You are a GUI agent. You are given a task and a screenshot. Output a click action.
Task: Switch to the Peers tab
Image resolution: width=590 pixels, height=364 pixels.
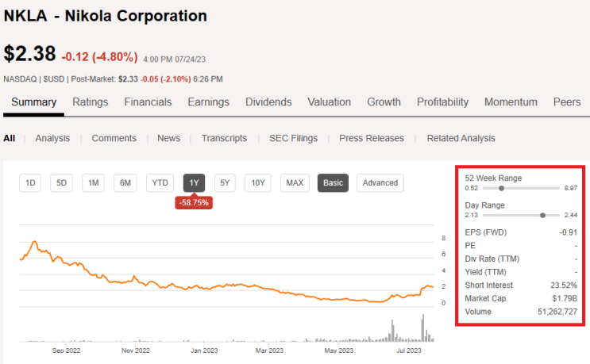coord(567,102)
